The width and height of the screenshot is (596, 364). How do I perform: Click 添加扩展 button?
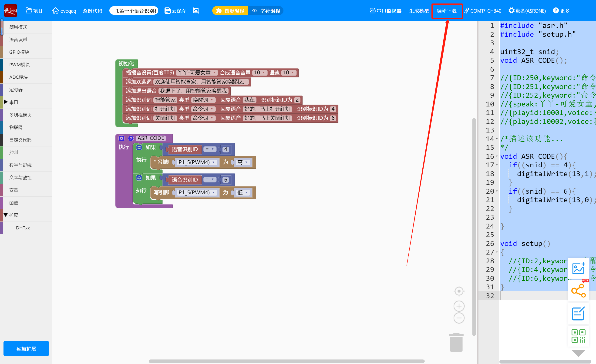tap(26, 348)
